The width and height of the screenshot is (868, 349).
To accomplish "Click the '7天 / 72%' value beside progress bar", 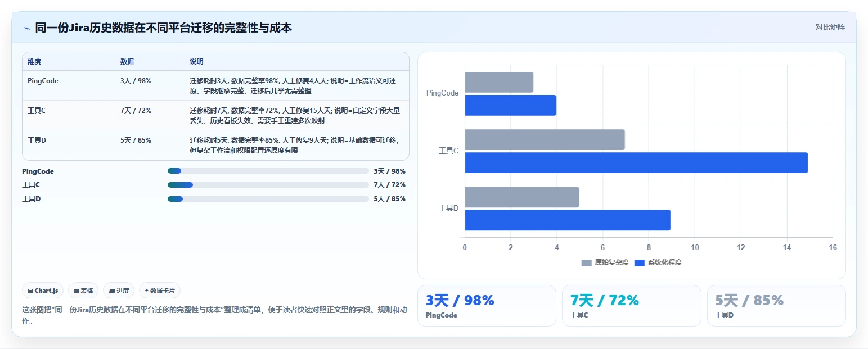I will coord(389,185).
